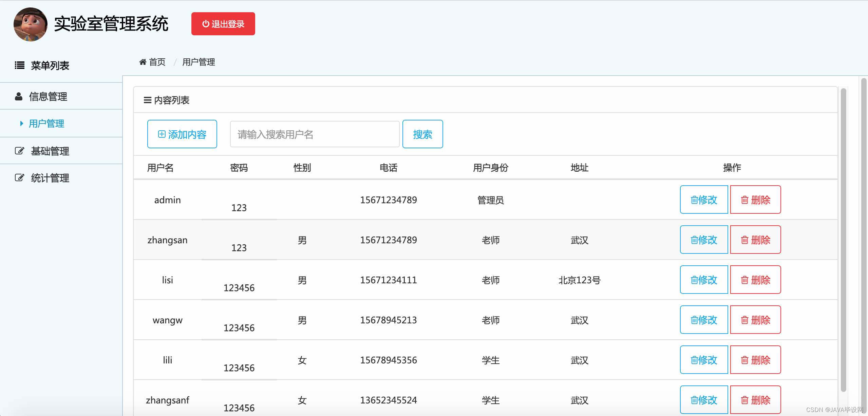Click the user avatar picture
The height and width of the screenshot is (416, 868).
[x=31, y=24]
